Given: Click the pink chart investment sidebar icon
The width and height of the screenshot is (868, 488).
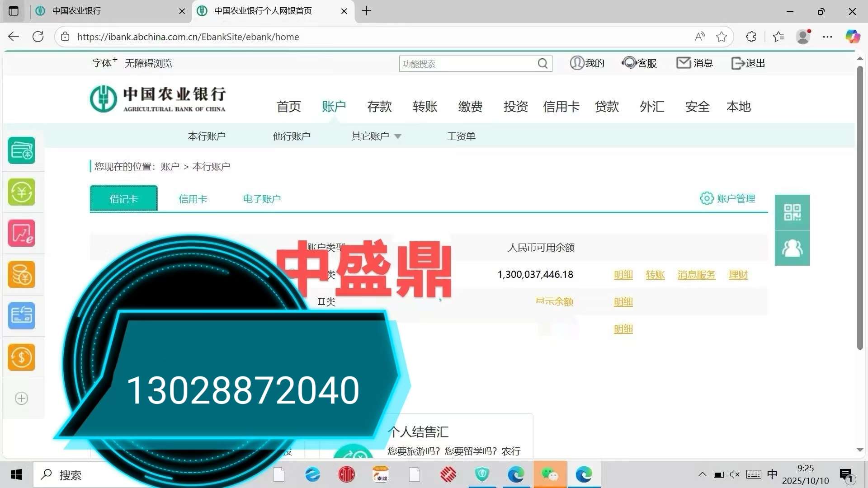Looking at the screenshot, I should point(22,233).
